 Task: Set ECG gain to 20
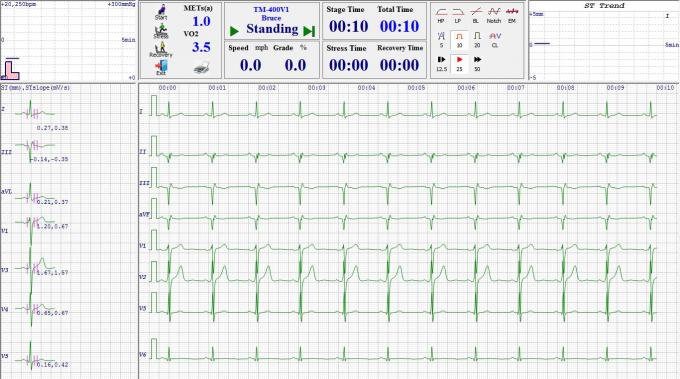477,40
